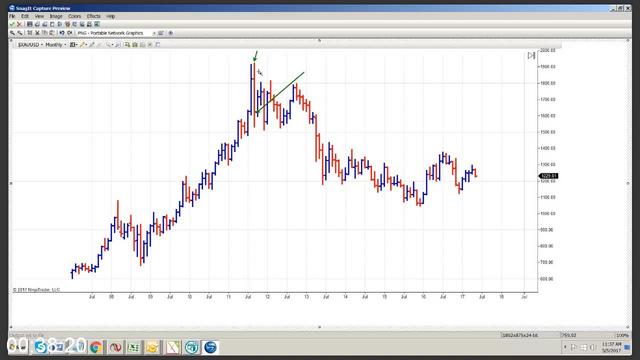Click the 100% zoom value in status bar
Screen dimensions: 640x360
622,335
